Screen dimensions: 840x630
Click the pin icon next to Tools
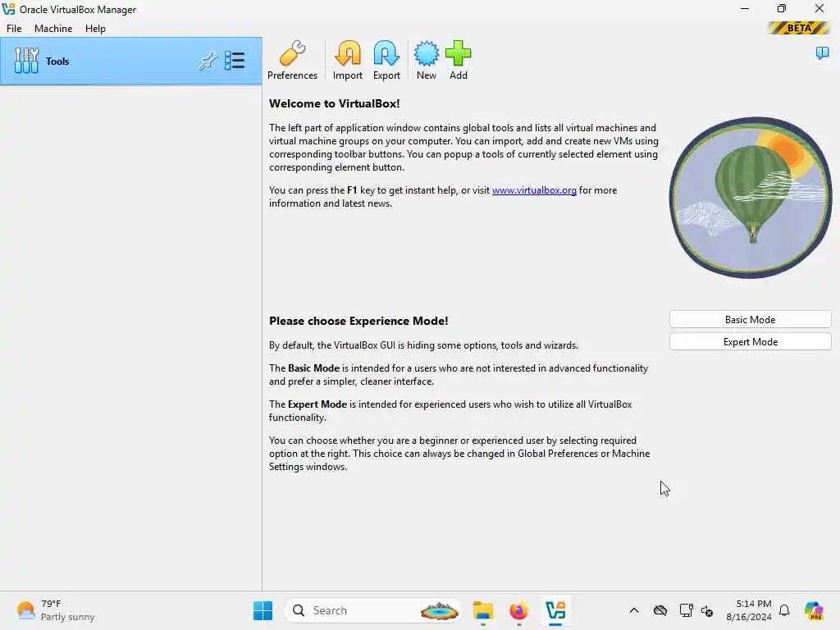click(208, 61)
